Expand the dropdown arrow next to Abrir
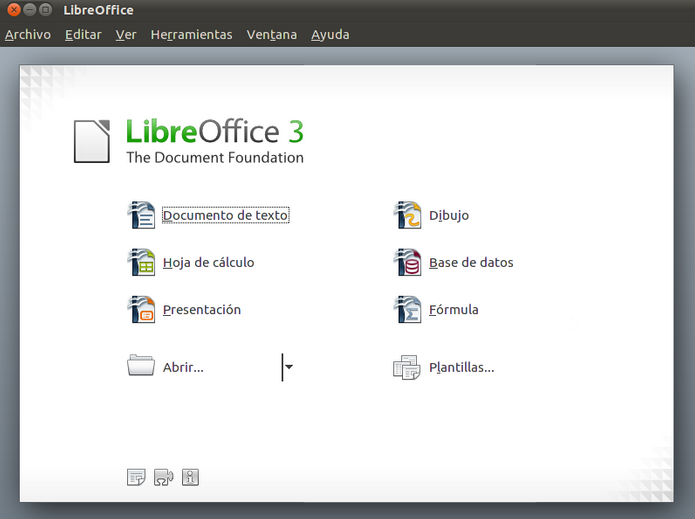The width and height of the screenshot is (695, 519). [289, 367]
